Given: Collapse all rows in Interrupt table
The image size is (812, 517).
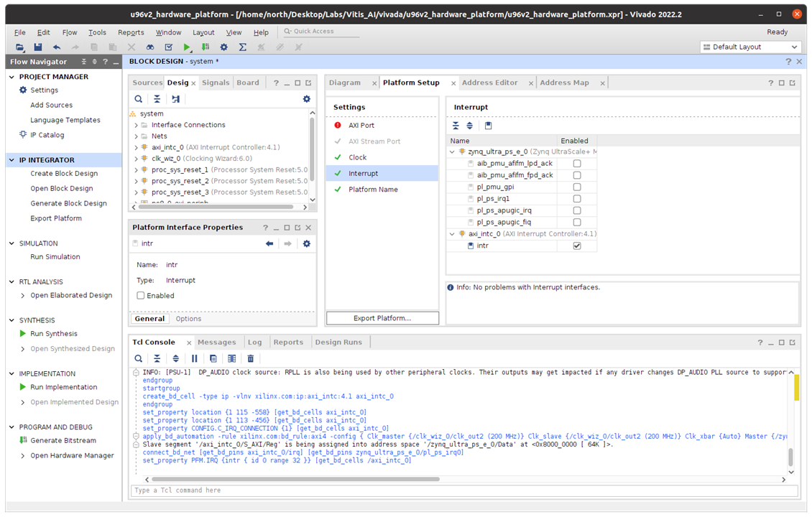Looking at the screenshot, I should click(456, 126).
